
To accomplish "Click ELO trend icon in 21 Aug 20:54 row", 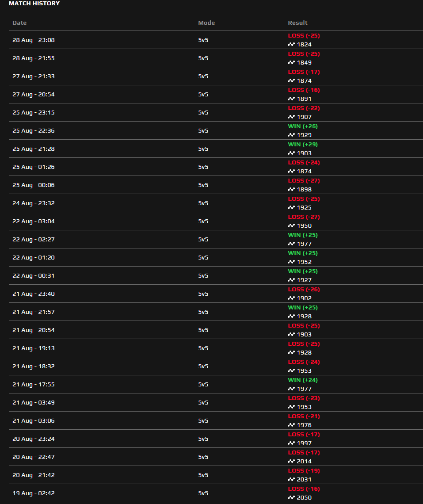I will [x=291, y=335].
